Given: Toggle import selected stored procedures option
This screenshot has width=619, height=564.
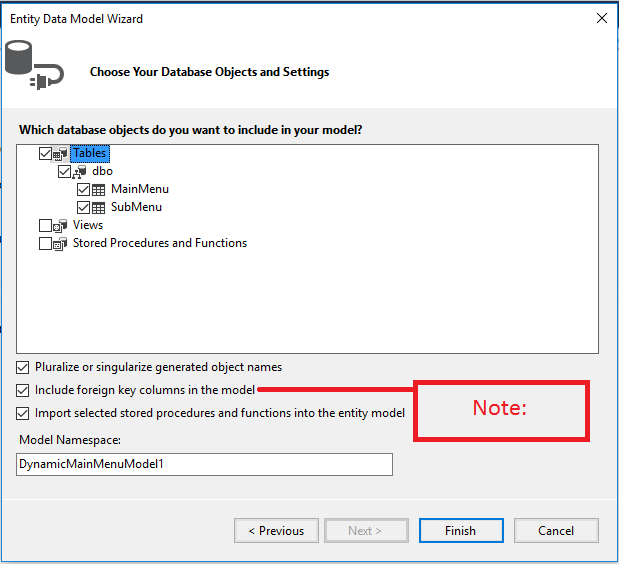Looking at the screenshot, I should pyautogui.click(x=23, y=413).
